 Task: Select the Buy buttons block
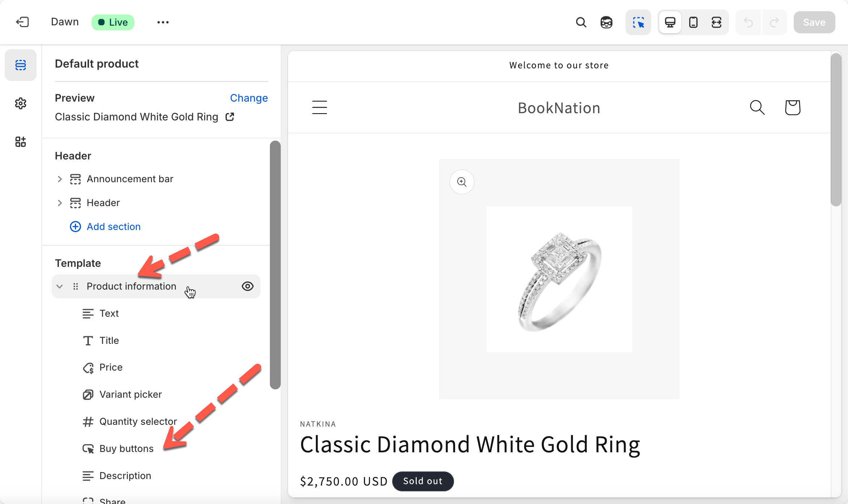[x=126, y=449]
